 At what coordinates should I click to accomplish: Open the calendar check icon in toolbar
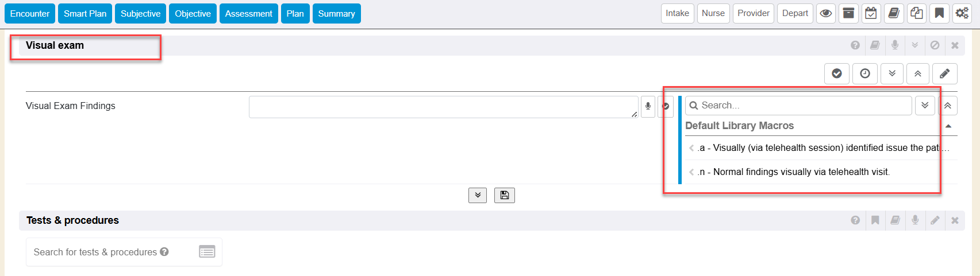[x=871, y=13]
